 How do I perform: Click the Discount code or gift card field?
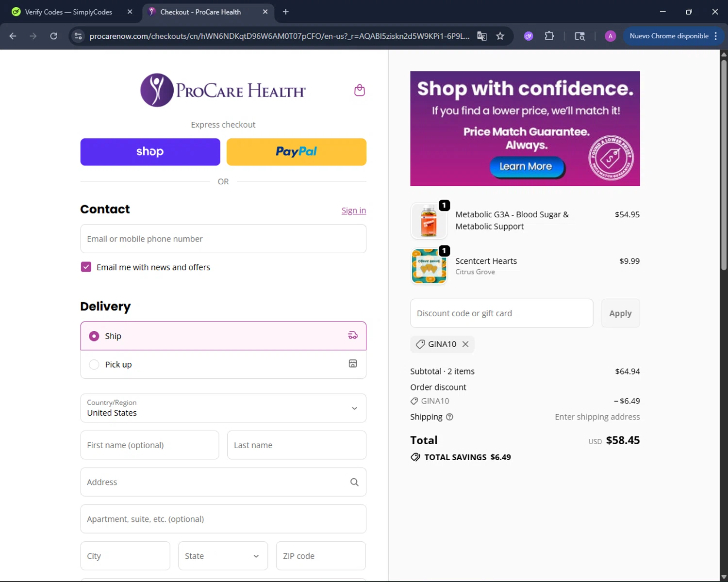[x=502, y=313]
